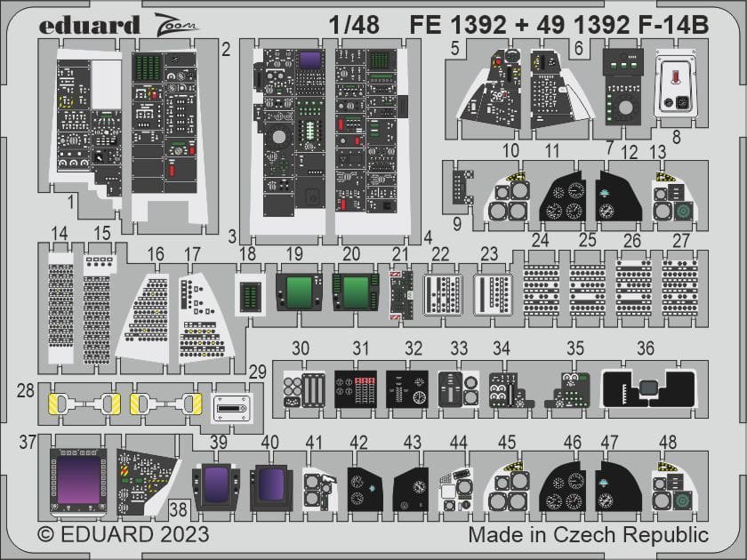Click the eduard brand logo
747x560 pixels.
(x=89, y=25)
